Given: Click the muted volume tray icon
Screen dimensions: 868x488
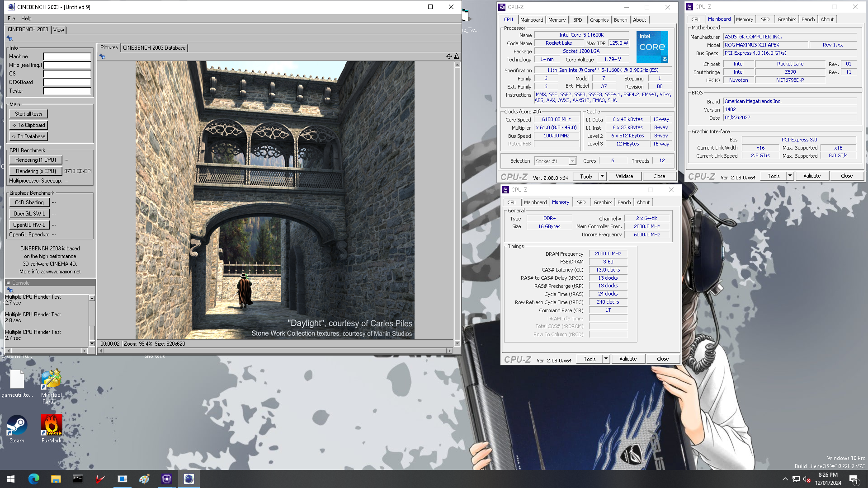Looking at the screenshot, I should tap(807, 479).
